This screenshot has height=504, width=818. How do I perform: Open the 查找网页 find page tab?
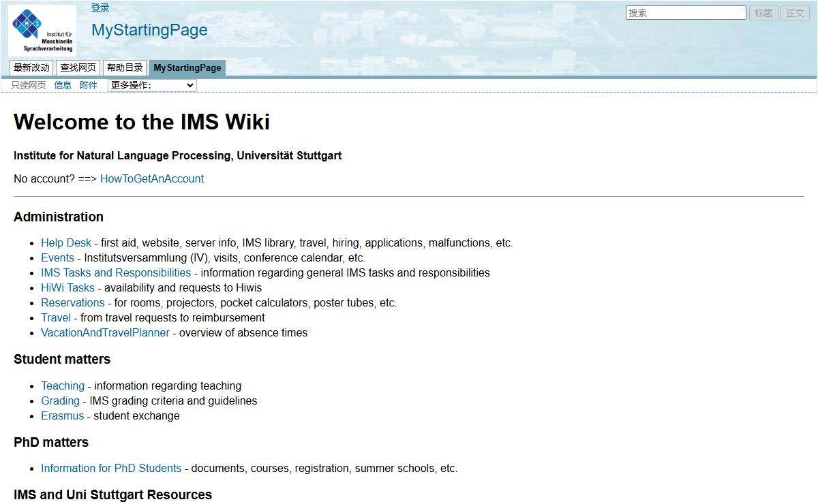78,67
